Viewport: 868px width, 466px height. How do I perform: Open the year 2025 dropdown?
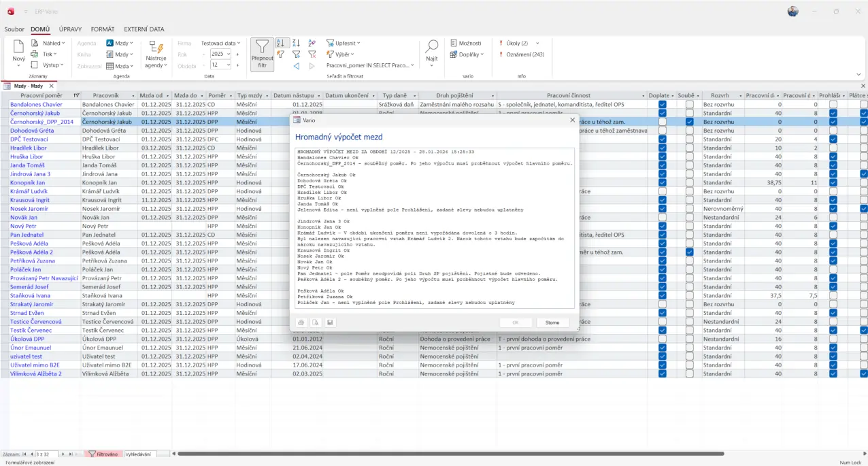pyautogui.click(x=229, y=54)
